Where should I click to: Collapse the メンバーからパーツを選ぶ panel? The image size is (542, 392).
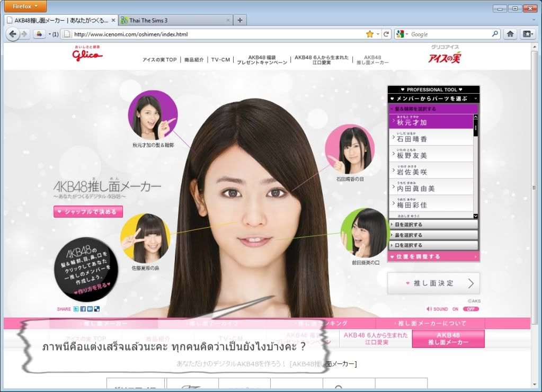coord(433,99)
